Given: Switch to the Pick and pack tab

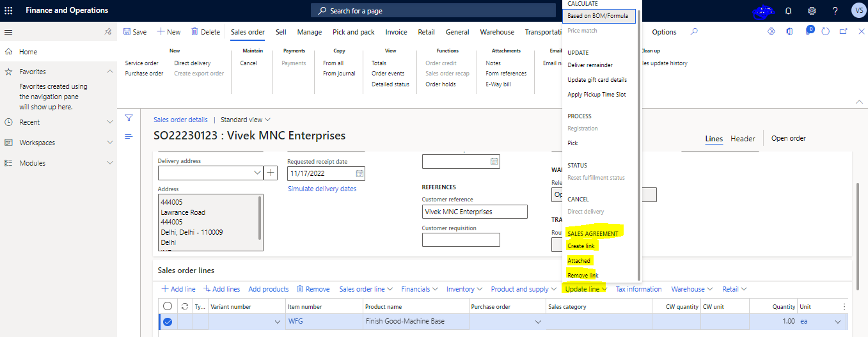Looking at the screenshot, I should tap(354, 32).
